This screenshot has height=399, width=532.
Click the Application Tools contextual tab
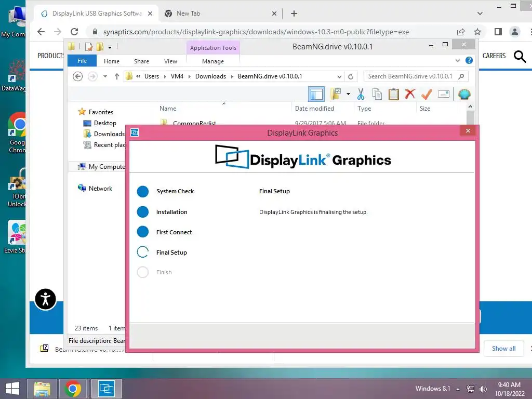(x=213, y=47)
